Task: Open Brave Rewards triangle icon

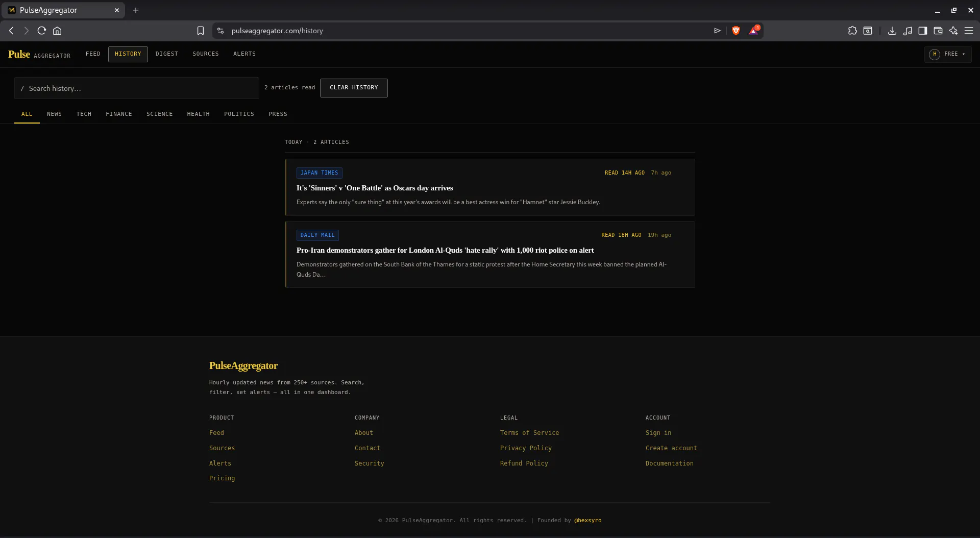Action: [x=754, y=31]
